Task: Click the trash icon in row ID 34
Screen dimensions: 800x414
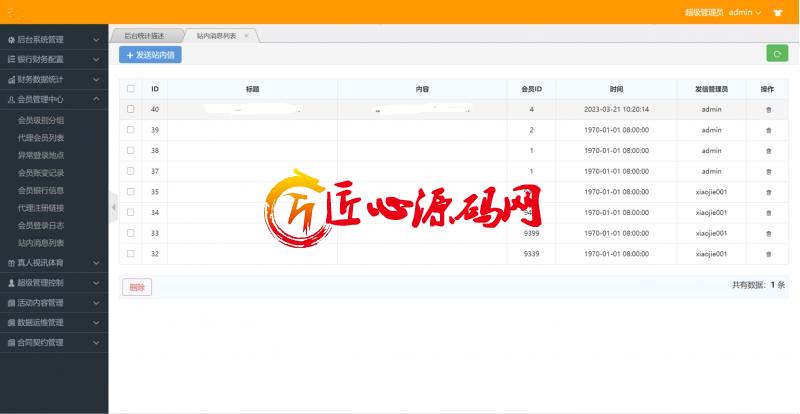Action: [x=768, y=213]
